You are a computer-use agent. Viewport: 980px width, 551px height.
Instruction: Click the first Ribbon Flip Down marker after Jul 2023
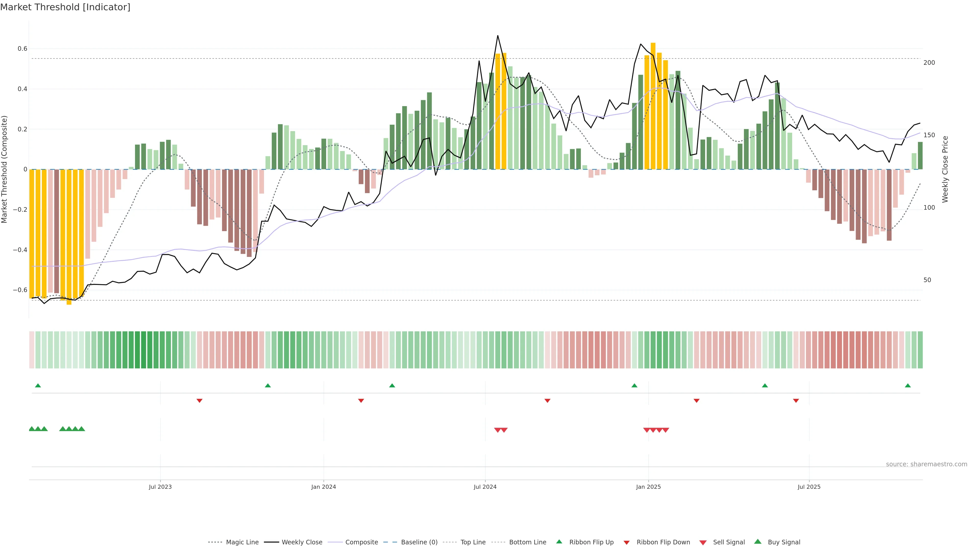(x=199, y=400)
